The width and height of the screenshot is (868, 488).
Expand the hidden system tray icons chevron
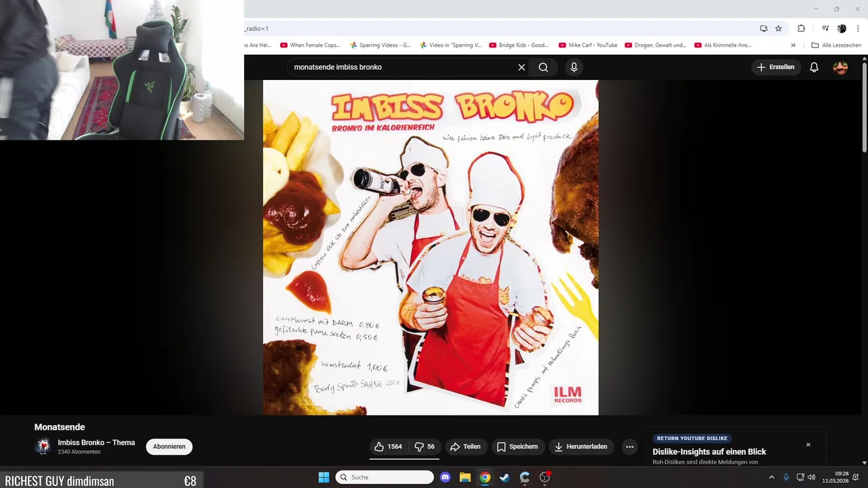point(771,477)
